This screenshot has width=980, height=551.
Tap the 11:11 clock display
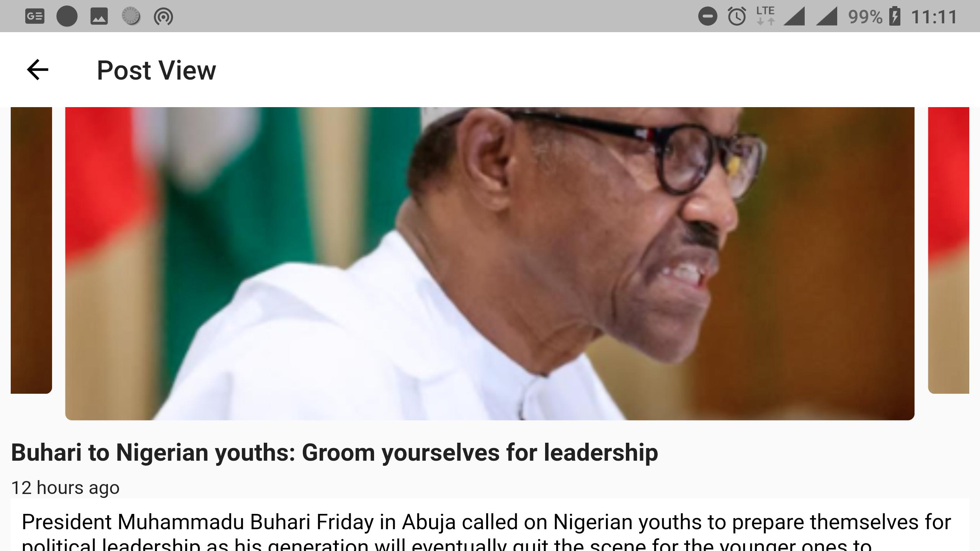[x=934, y=17]
